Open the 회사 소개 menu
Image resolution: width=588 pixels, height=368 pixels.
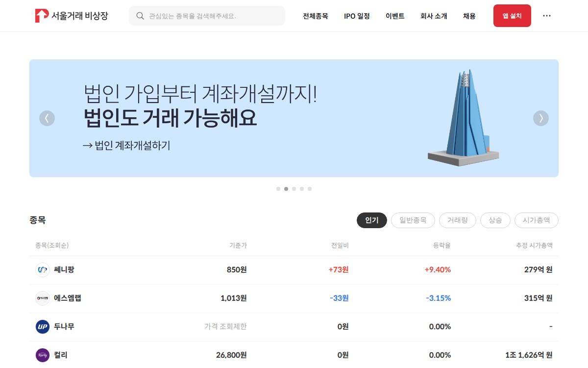[434, 16]
